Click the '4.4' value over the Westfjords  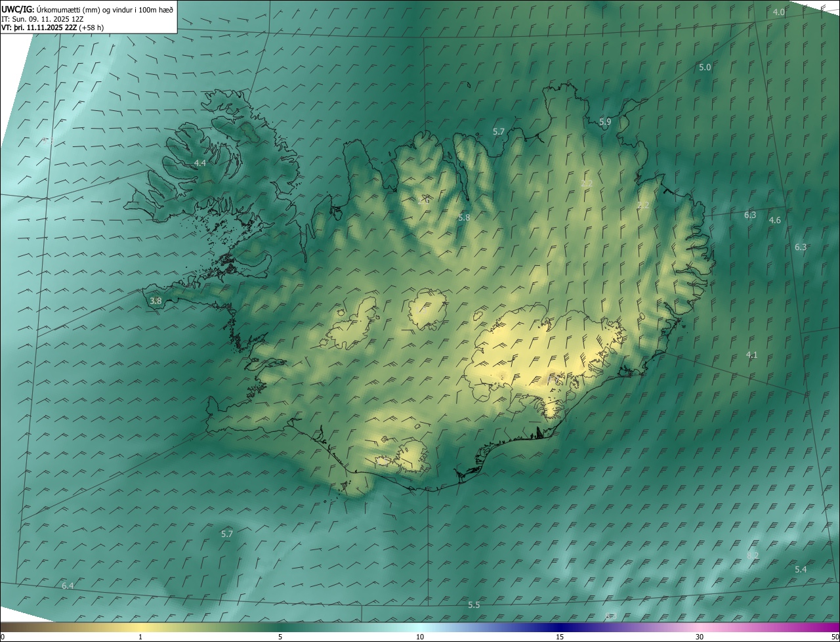pos(200,163)
